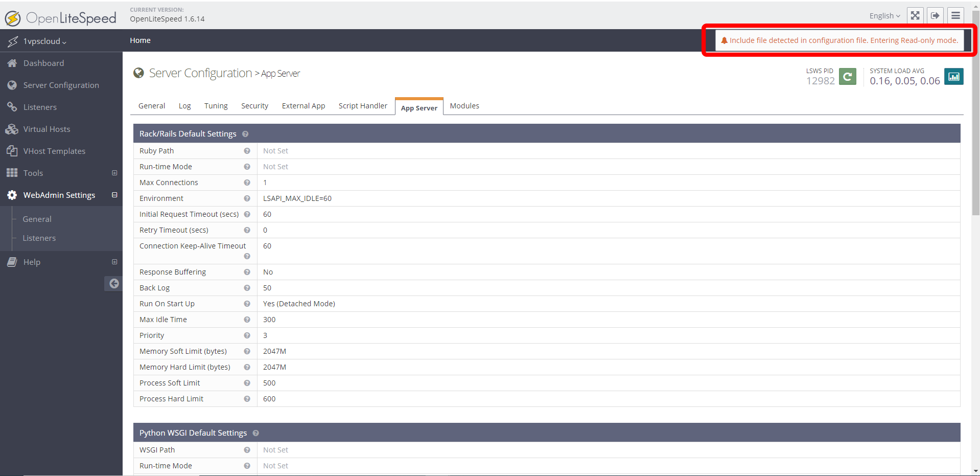The image size is (980, 476).
Task: Click the LSWS PID number 12982
Action: (821, 81)
